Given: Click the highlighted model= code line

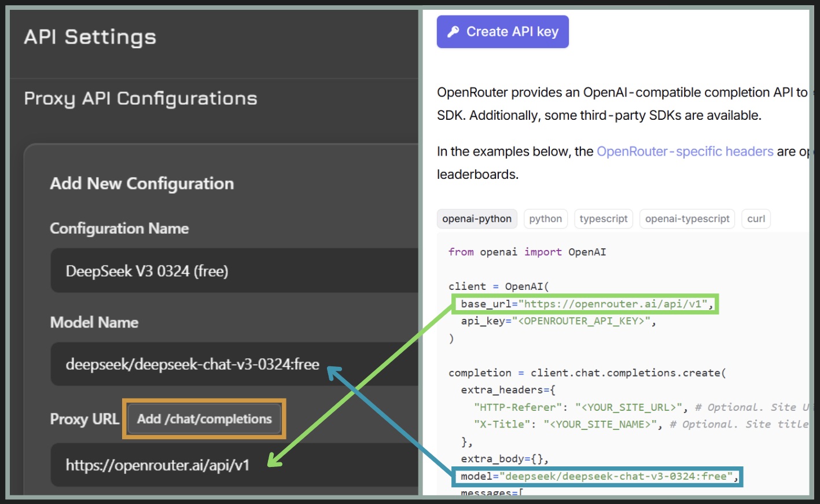Looking at the screenshot, I should (x=596, y=476).
